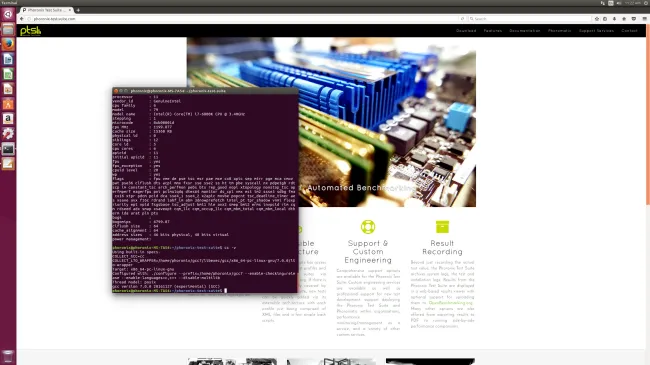
Task: Open a new browser tab
Action: click(78, 10)
